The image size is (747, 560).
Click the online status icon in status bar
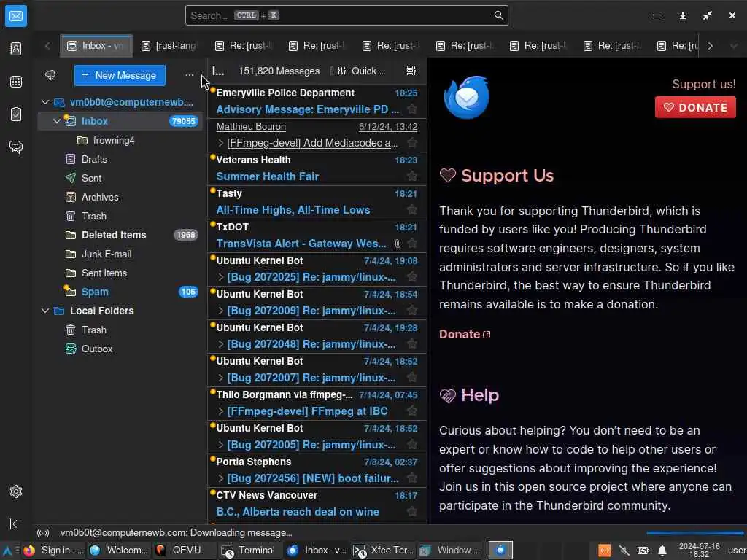[x=43, y=533]
